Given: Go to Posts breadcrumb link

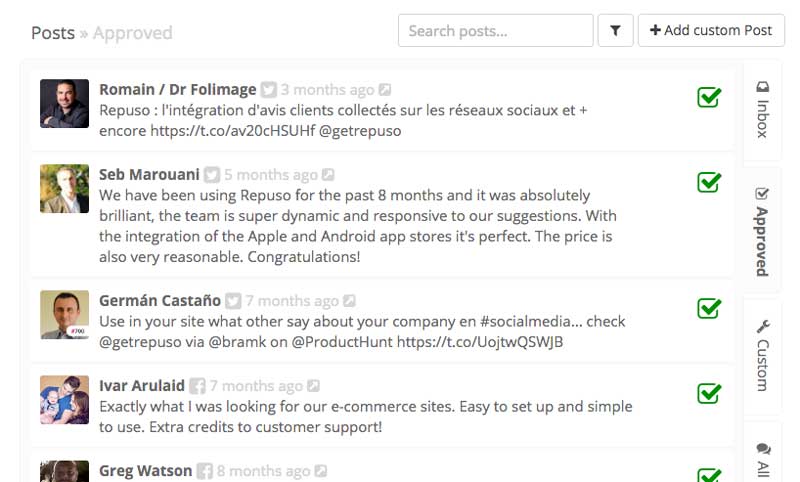Looking at the screenshot, I should tap(53, 33).
